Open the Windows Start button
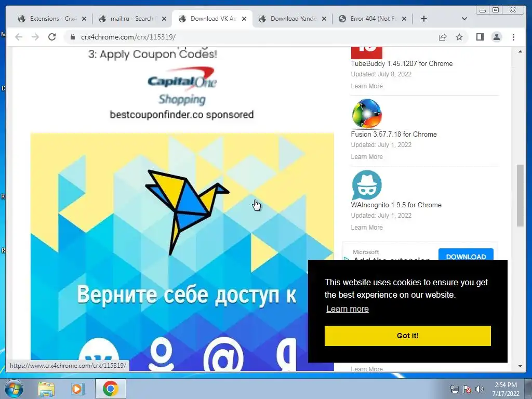Screen dimensions: 532x399 [14, 389]
